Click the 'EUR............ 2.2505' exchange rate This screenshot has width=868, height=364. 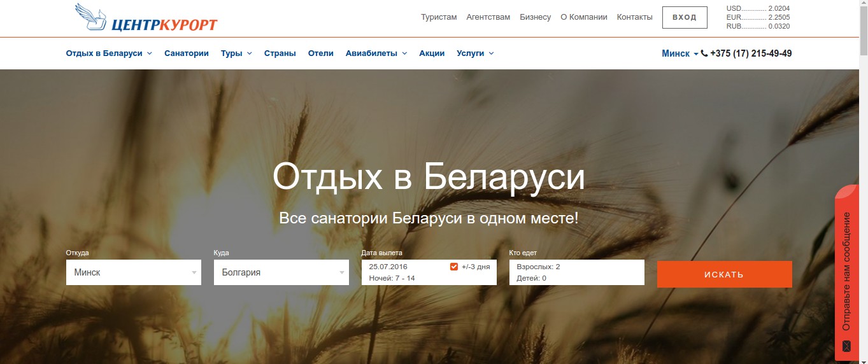(x=758, y=17)
